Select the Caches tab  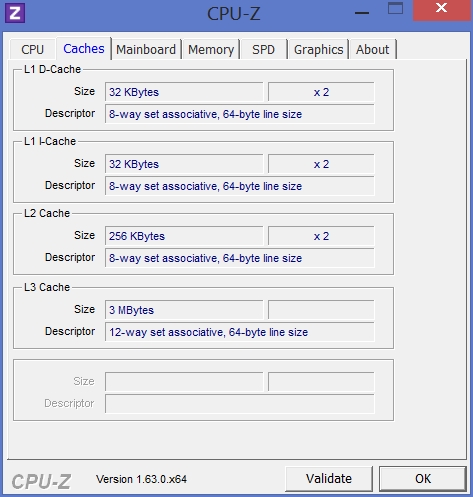pos(84,49)
